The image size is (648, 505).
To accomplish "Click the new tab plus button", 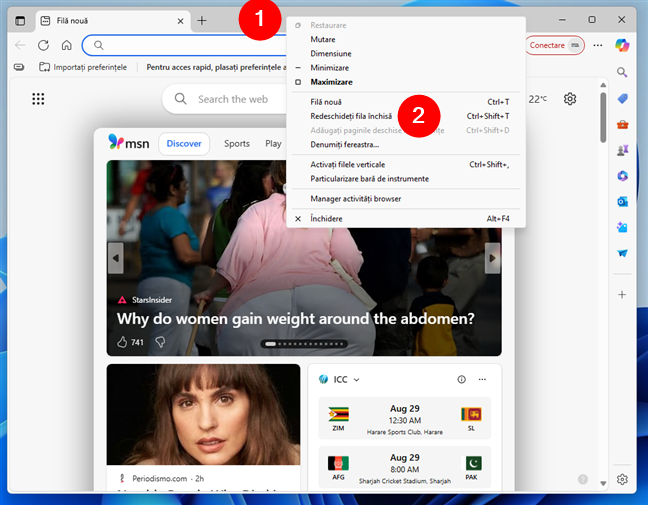I will (202, 20).
